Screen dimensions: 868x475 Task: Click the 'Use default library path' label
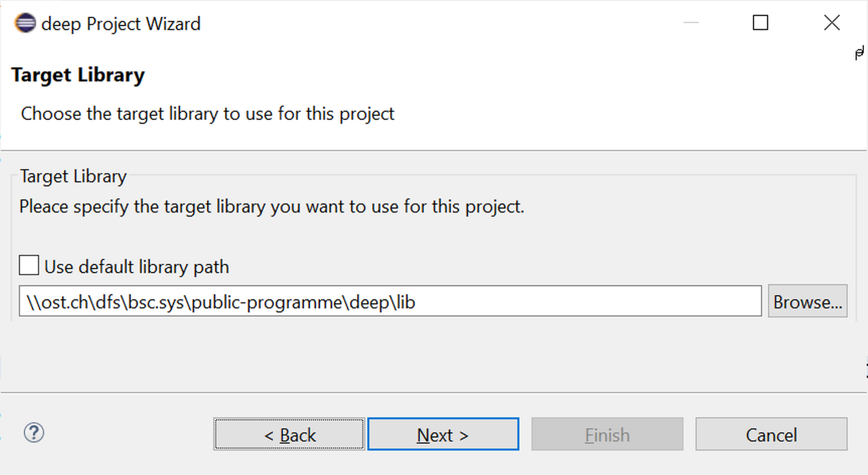137,267
